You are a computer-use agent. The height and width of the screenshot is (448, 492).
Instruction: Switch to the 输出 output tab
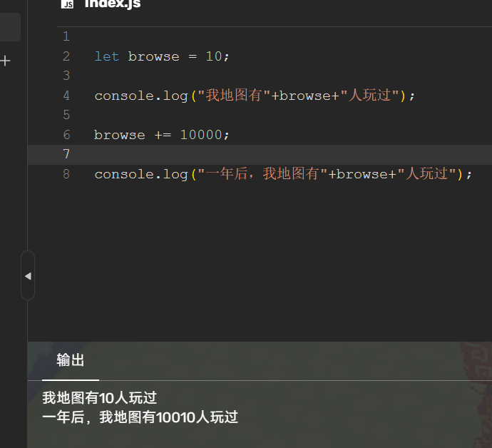[x=71, y=361]
